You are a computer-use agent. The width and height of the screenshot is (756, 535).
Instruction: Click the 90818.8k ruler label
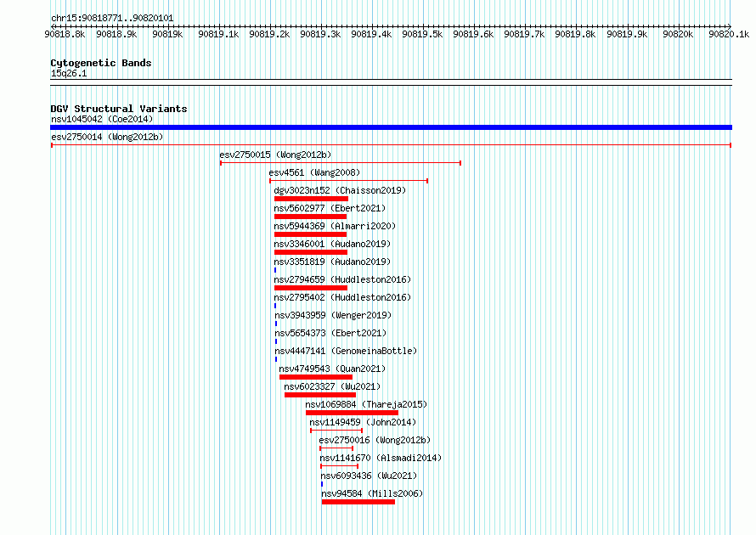pyautogui.click(x=65, y=34)
